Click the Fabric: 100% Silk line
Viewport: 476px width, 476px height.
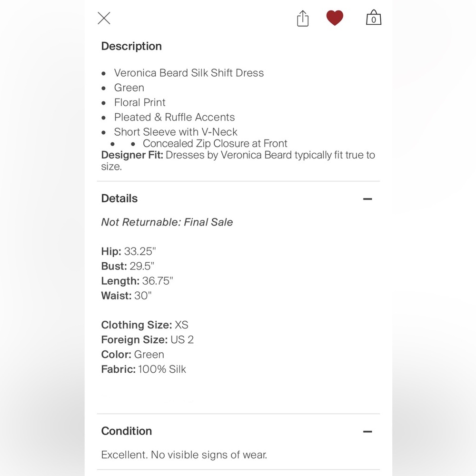tap(144, 369)
